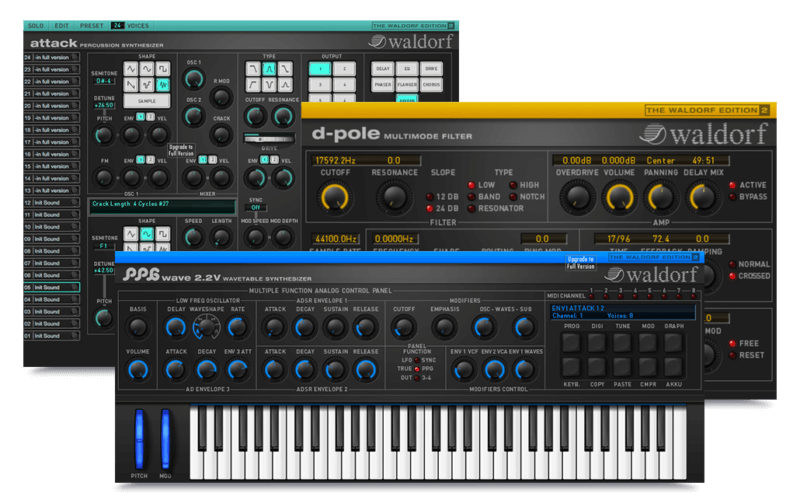800x503 pixels.
Task: Click the GRAPH pad in PPG Wave
Action: 673,342
